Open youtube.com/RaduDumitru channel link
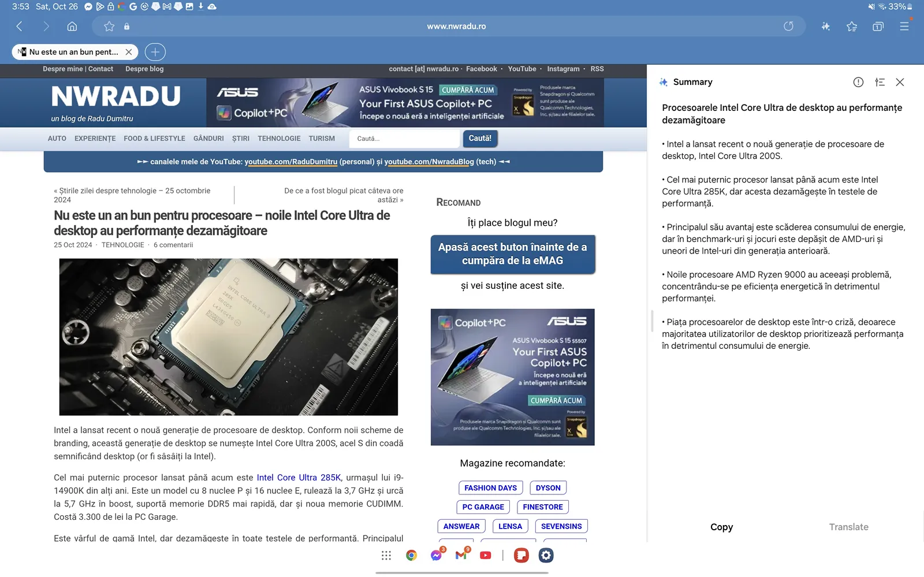 click(x=290, y=162)
